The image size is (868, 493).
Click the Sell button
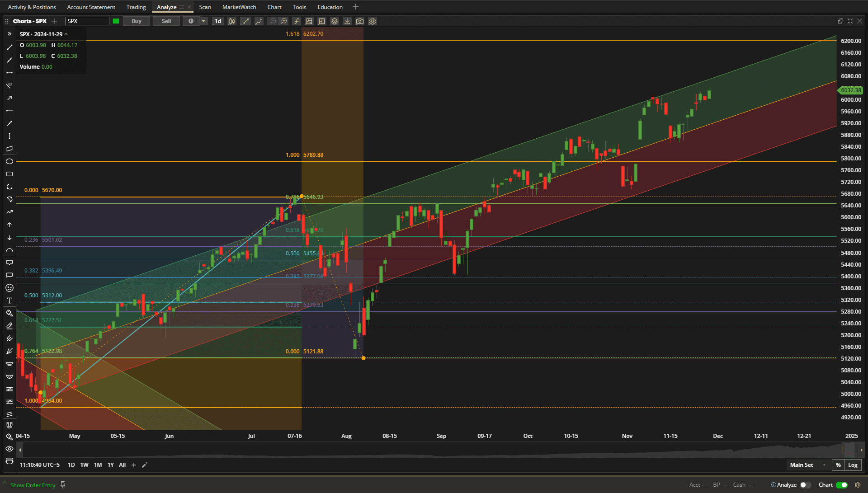click(166, 21)
